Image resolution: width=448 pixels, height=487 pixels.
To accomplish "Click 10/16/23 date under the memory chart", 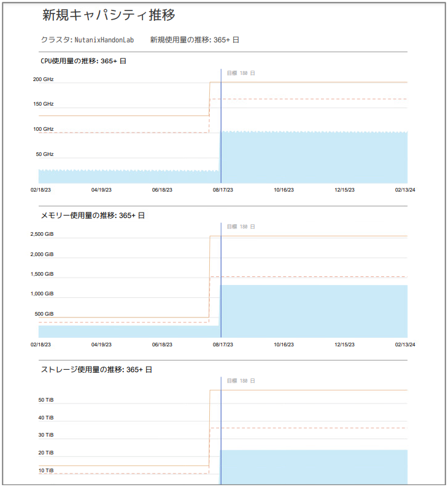I will [x=284, y=345].
